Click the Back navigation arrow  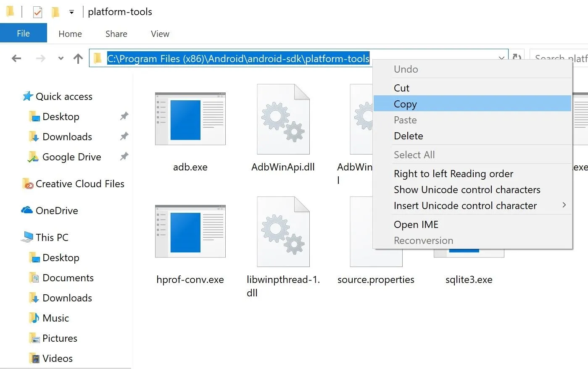pyautogui.click(x=16, y=58)
